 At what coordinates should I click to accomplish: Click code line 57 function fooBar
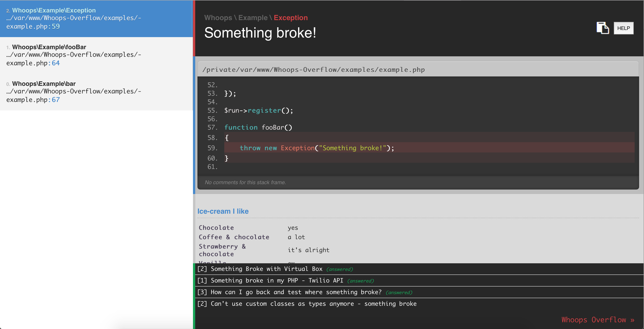pos(258,127)
